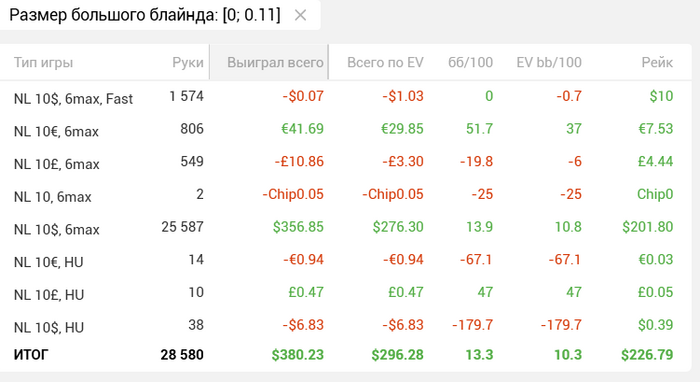The width and height of the screenshot is (700, 382).
Task: Select the NL 10€, 6max row
Action: coord(346,129)
